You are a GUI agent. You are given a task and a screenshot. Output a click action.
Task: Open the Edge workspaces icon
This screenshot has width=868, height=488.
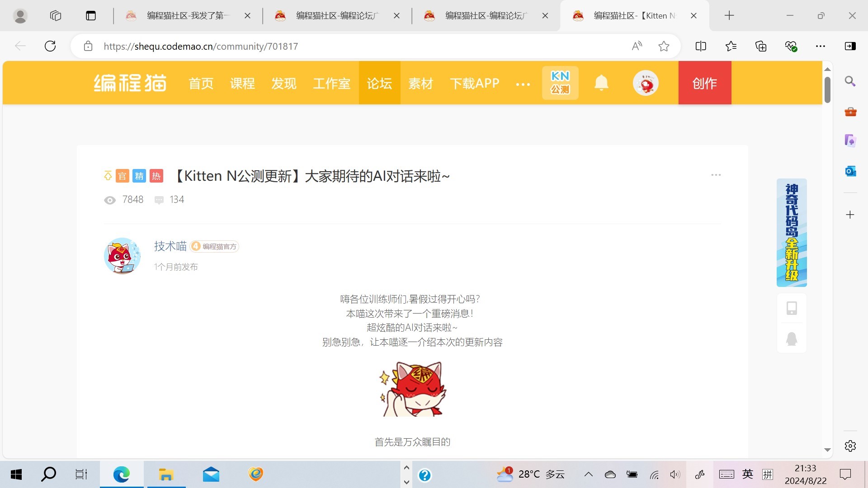[x=56, y=16]
